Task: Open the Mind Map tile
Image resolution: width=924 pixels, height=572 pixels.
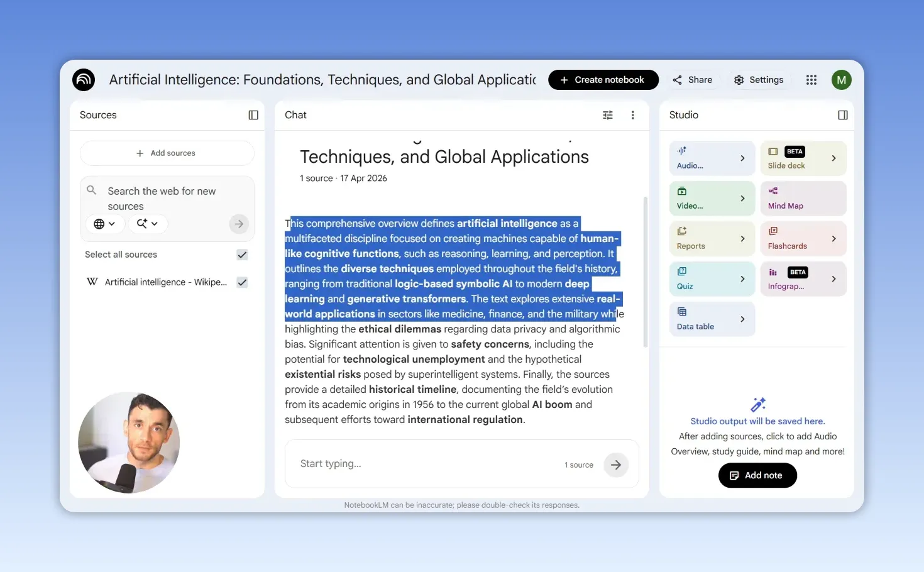Action: pyautogui.click(x=803, y=199)
